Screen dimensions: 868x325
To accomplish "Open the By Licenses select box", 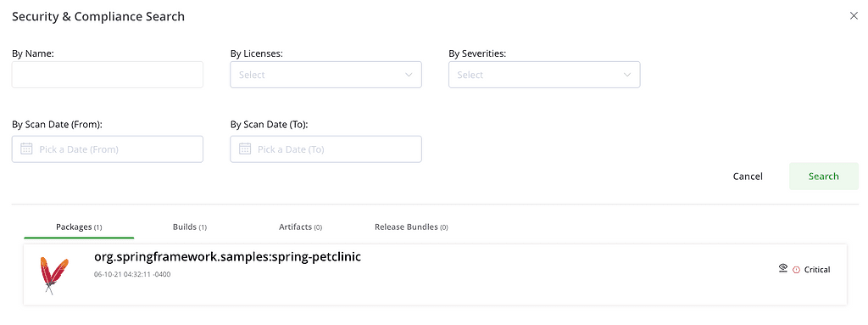I will click(326, 75).
